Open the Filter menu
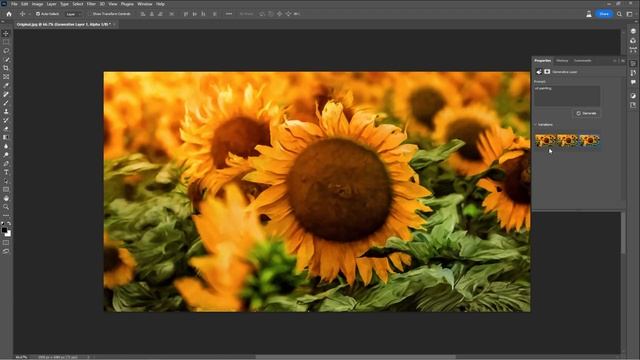The height and width of the screenshot is (360, 640). click(91, 4)
